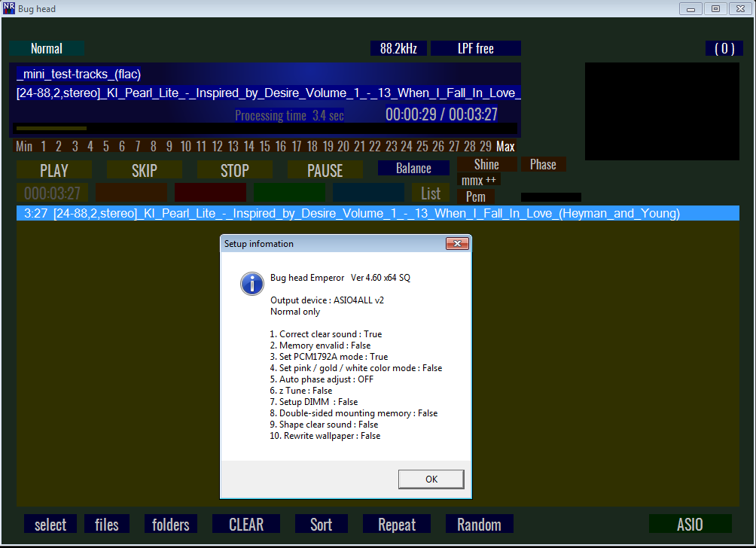Screen dimensions: 756x548
Task: Click the black bar beside Pcm
Action: (x=551, y=197)
